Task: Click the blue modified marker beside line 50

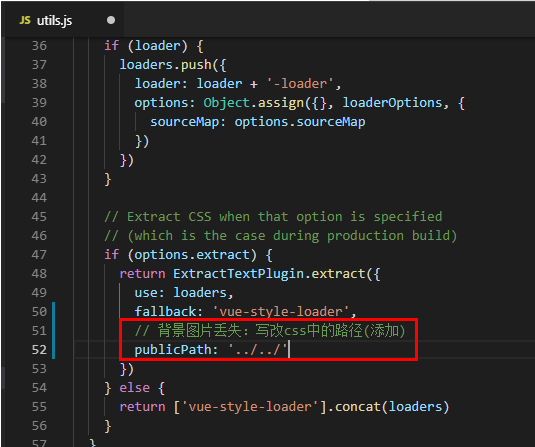Action: point(54,312)
